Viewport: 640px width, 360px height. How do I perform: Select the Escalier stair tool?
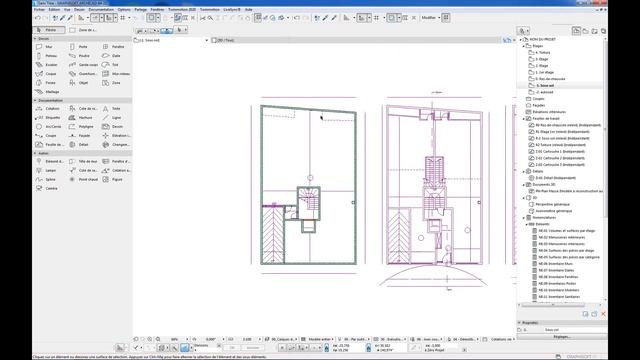(47, 65)
